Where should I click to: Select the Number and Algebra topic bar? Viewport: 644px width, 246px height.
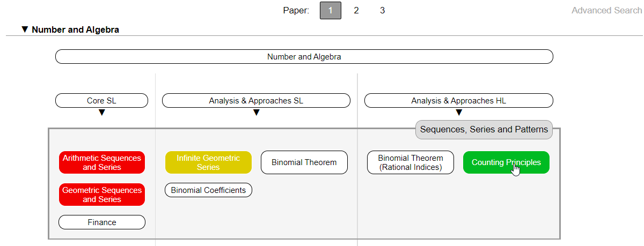pos(304,56)
